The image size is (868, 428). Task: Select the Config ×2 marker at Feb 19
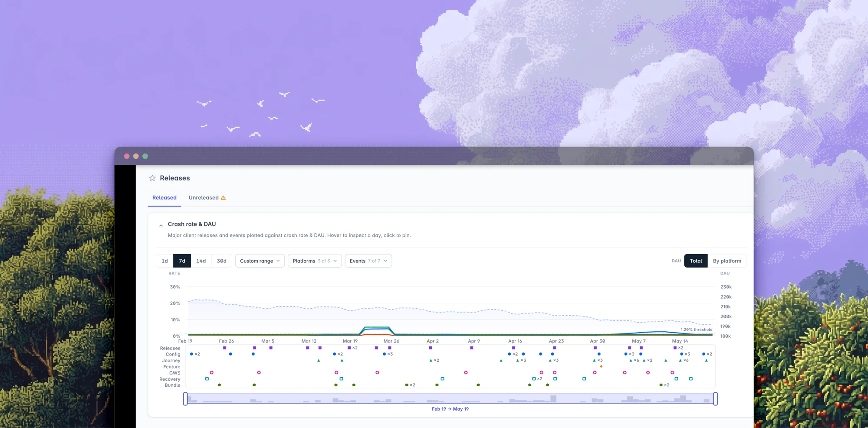[194, 354]
